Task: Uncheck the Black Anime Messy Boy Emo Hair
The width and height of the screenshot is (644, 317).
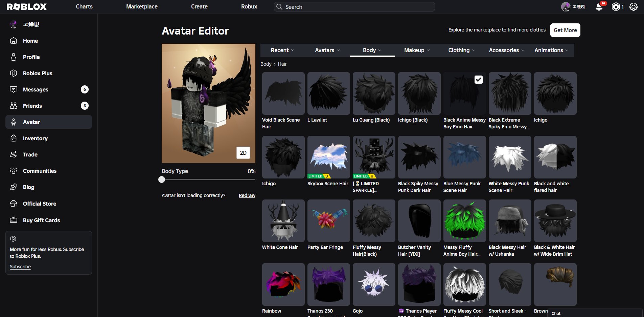Action: pyautogui.click(x=479, y=80)
